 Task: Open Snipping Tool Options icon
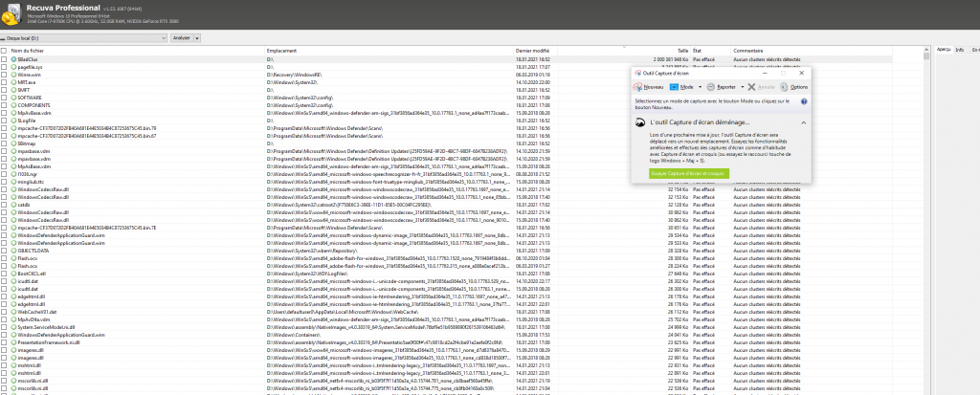click(784, 87)
